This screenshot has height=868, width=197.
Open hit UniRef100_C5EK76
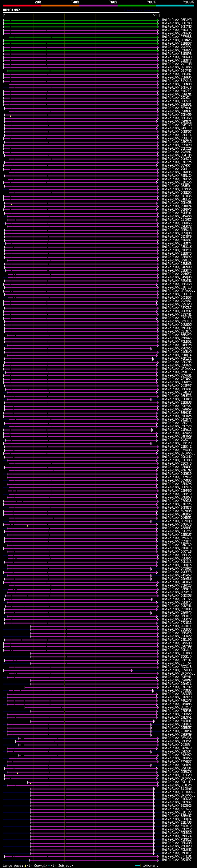point(177,772)
